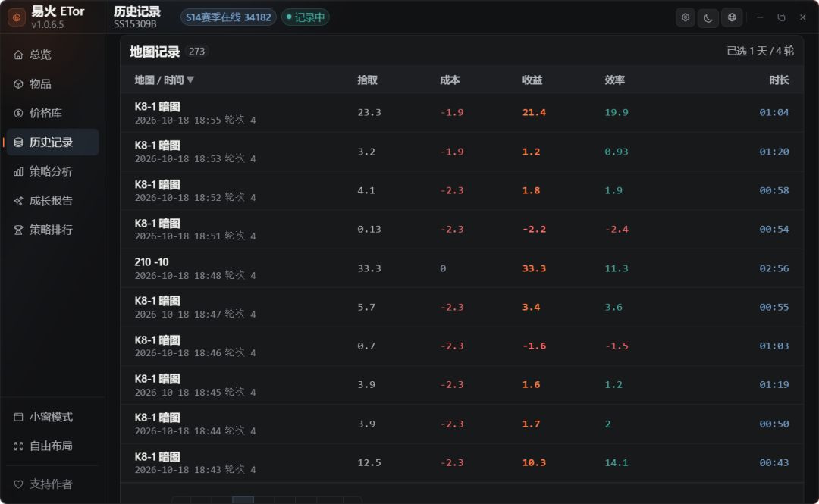The height and width of the screenshot is (504, 819).
Task: Click the 0 cost value in the 210 -10 row
Action: click(x=443, y=268)
